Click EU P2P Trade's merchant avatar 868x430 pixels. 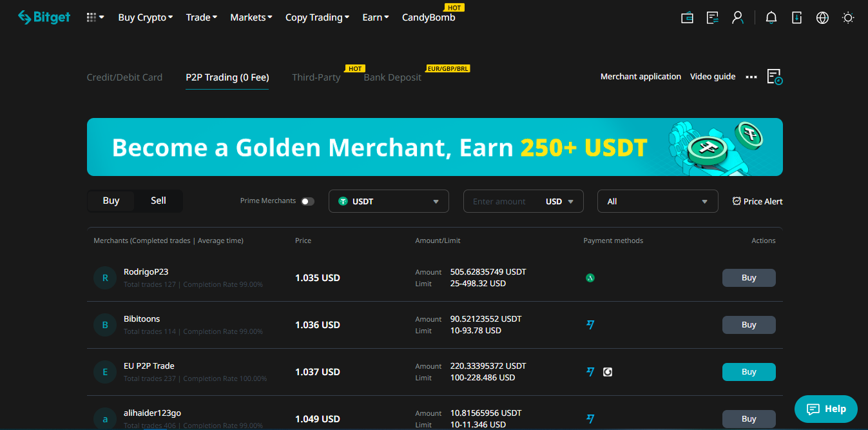tap(105, 372)
